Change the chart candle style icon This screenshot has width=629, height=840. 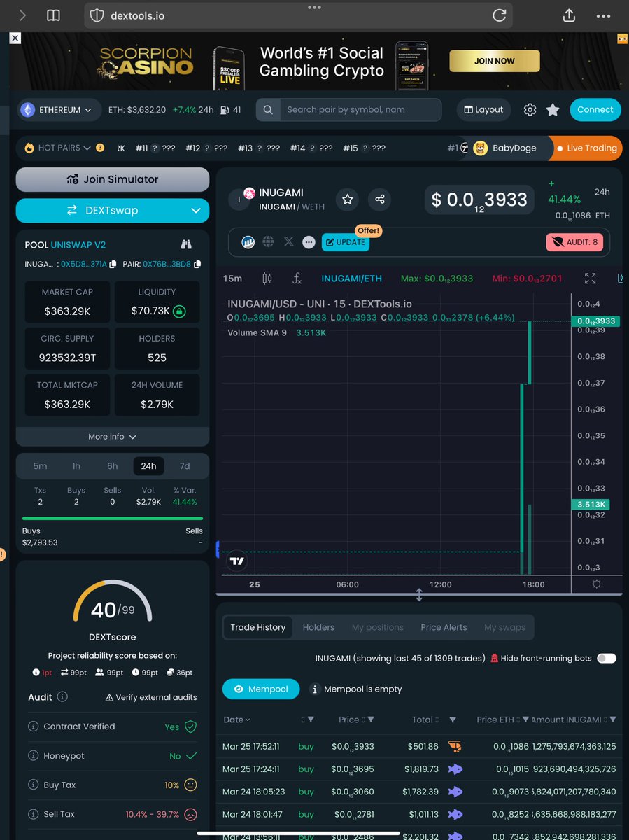point(267,279)
